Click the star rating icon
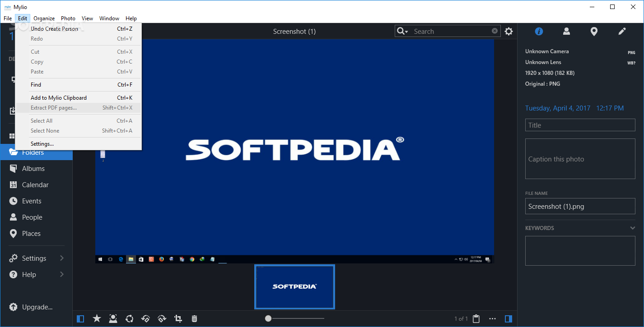 pos(97,319)
